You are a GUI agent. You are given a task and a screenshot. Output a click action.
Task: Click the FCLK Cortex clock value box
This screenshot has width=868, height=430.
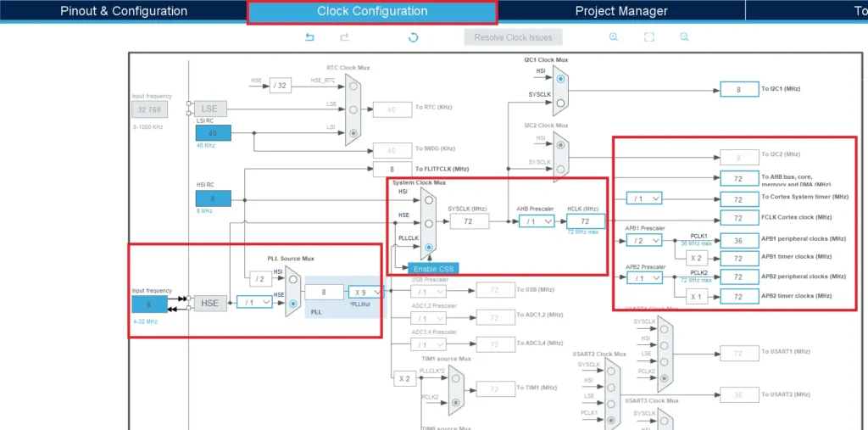point(739,218)
